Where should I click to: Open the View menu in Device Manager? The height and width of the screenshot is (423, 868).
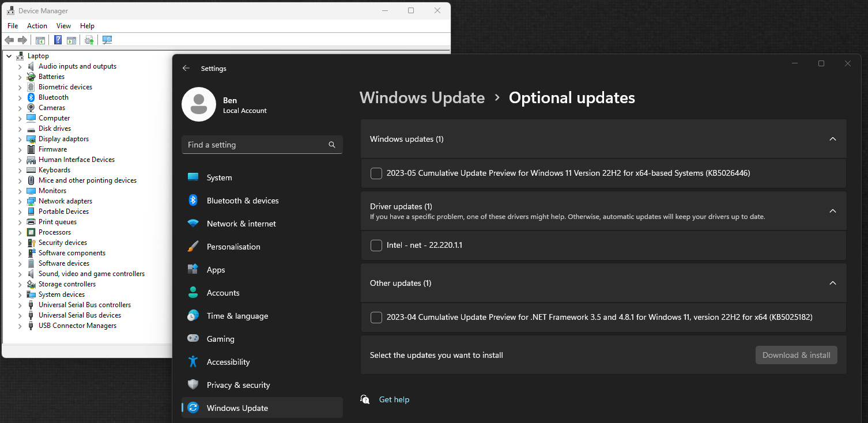(63, 26)
